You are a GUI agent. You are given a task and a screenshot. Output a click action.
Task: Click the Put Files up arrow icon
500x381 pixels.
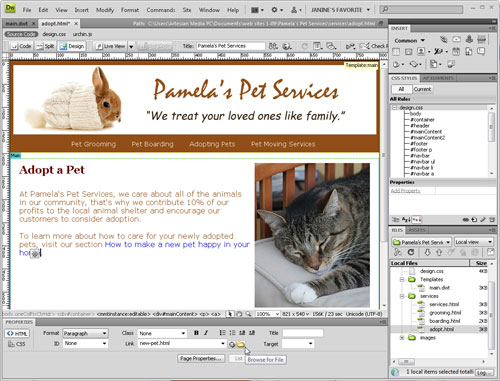click(x=439, y=252)
